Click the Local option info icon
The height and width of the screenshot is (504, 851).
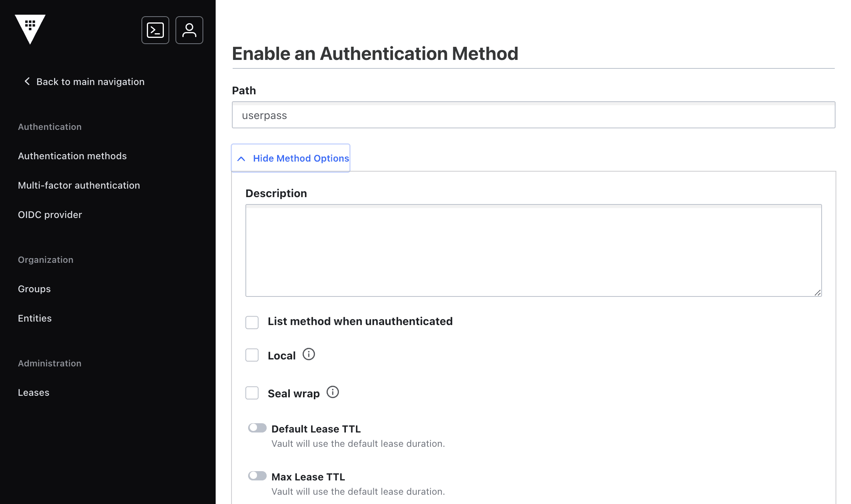(309, 354)
